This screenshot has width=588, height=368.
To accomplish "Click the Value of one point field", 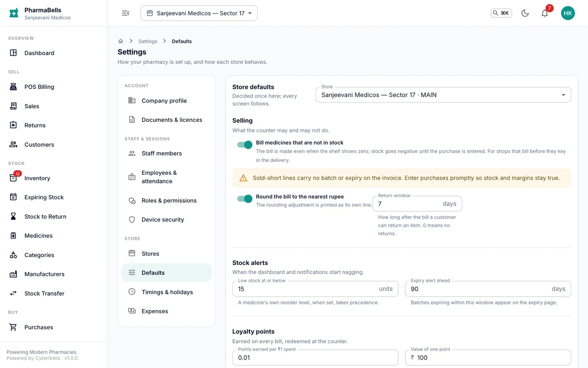I will (x=488, y=357).
